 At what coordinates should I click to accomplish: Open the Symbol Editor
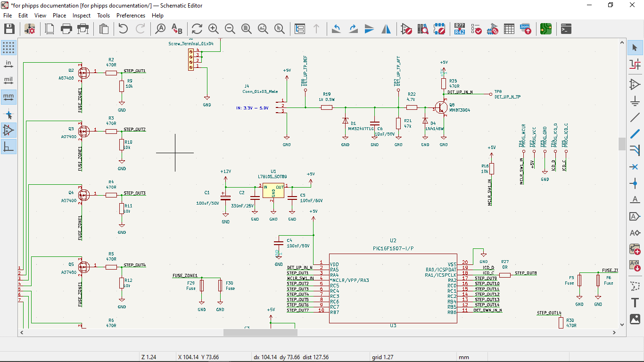[x=406, y=29]
